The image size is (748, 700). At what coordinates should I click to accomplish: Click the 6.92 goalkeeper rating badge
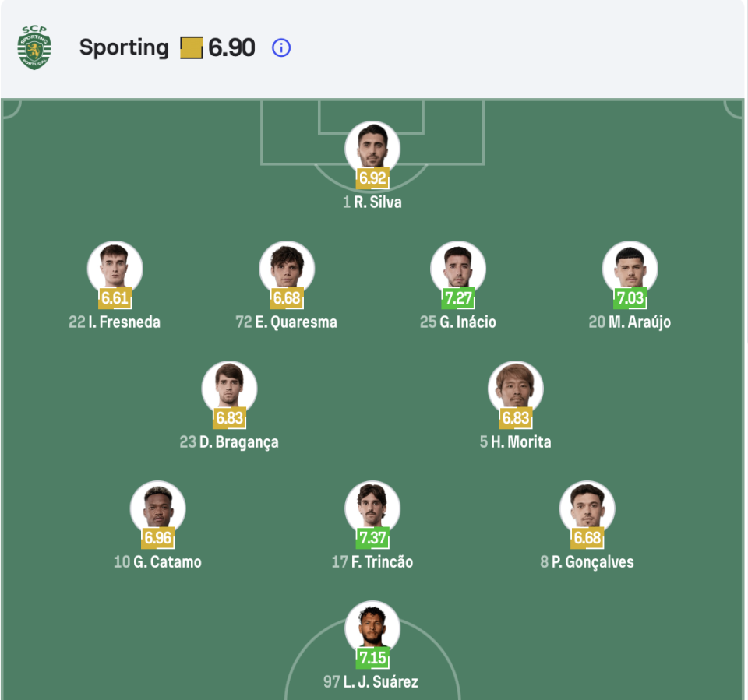tap(372, 178)
